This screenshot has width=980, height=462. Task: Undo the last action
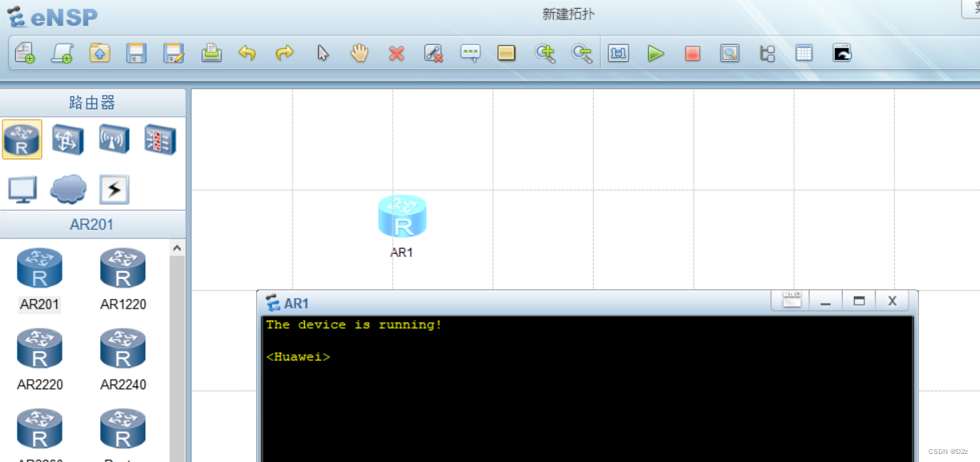tap(247, 54)
